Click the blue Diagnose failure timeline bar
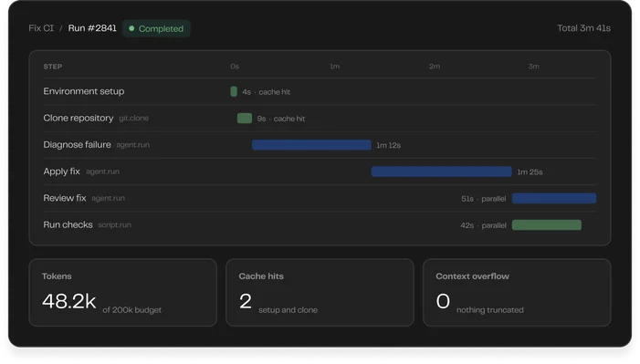Image resolution: width=640 pixels, height=364 pixels. coord(311,145)
